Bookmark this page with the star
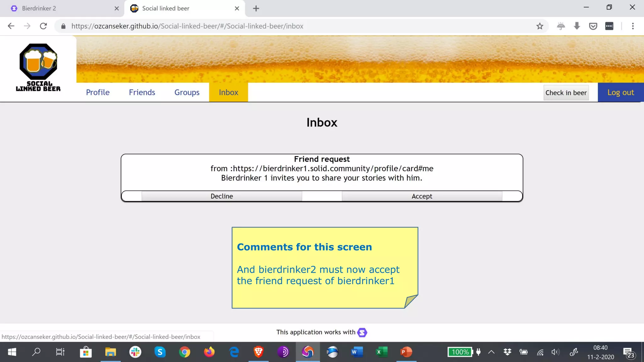 pyautogui.click(x=540, y=26)
